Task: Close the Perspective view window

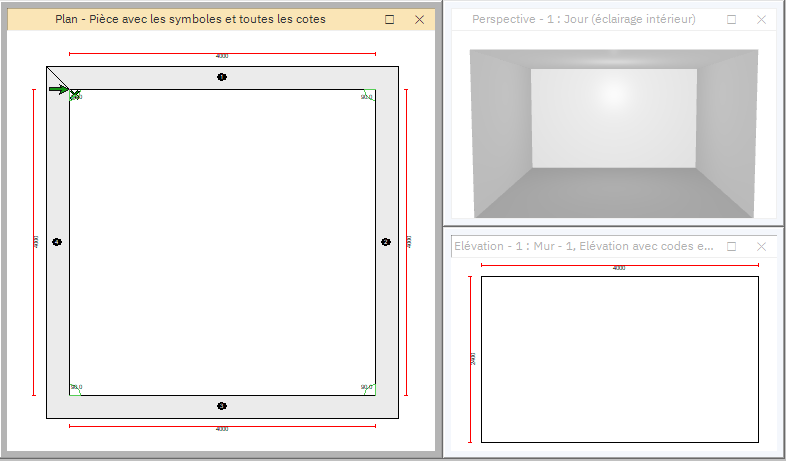Action: (761, 19)
